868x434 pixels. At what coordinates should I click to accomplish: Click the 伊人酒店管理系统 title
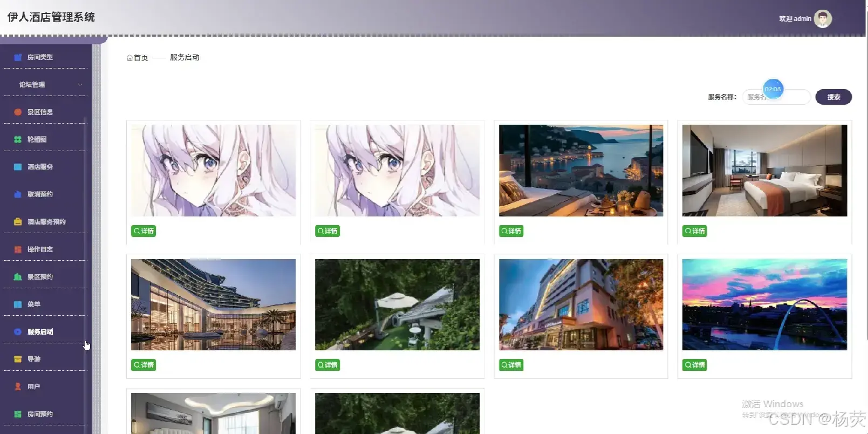pyautogui.click(x=51, y=17)
